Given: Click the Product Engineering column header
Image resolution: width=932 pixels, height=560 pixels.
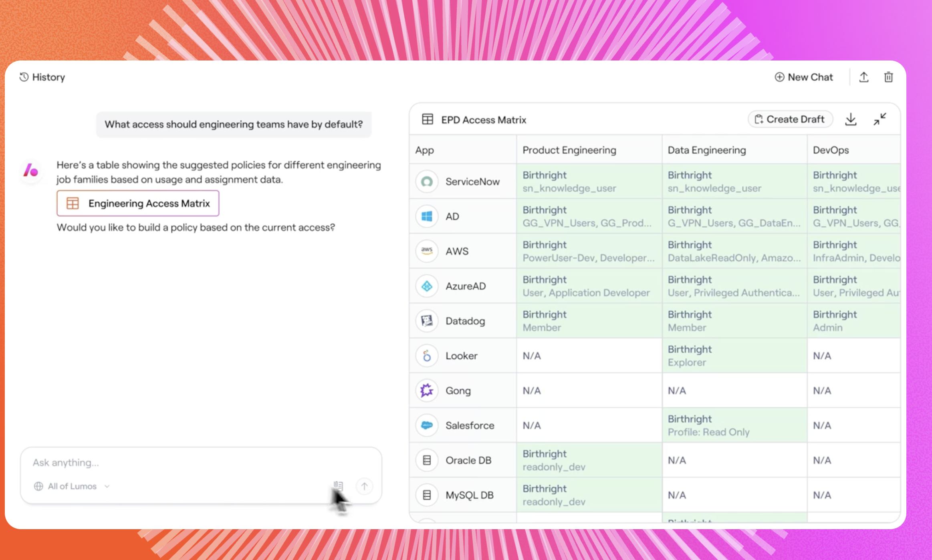Looking at the screenshot, I should point(569,150).
